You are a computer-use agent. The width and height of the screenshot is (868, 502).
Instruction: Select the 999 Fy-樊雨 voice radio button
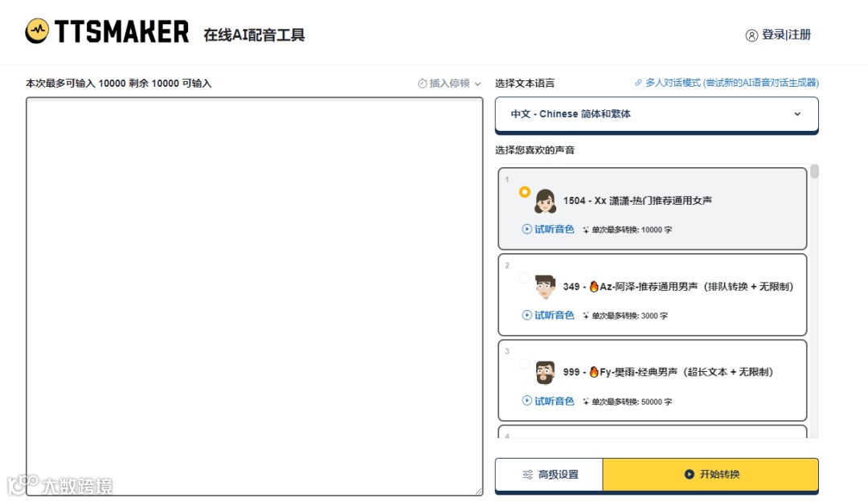tap(525, 364)
